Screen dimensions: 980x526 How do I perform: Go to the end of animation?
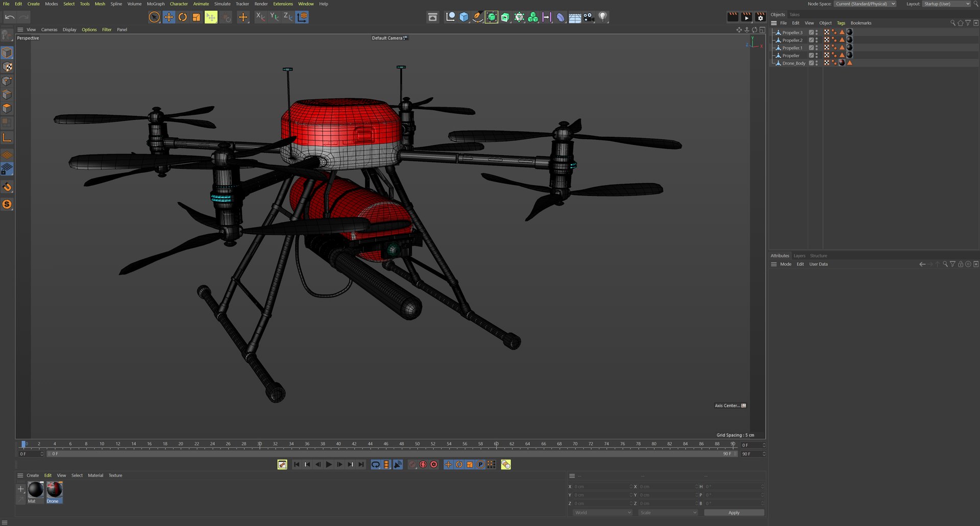point(361,464)
